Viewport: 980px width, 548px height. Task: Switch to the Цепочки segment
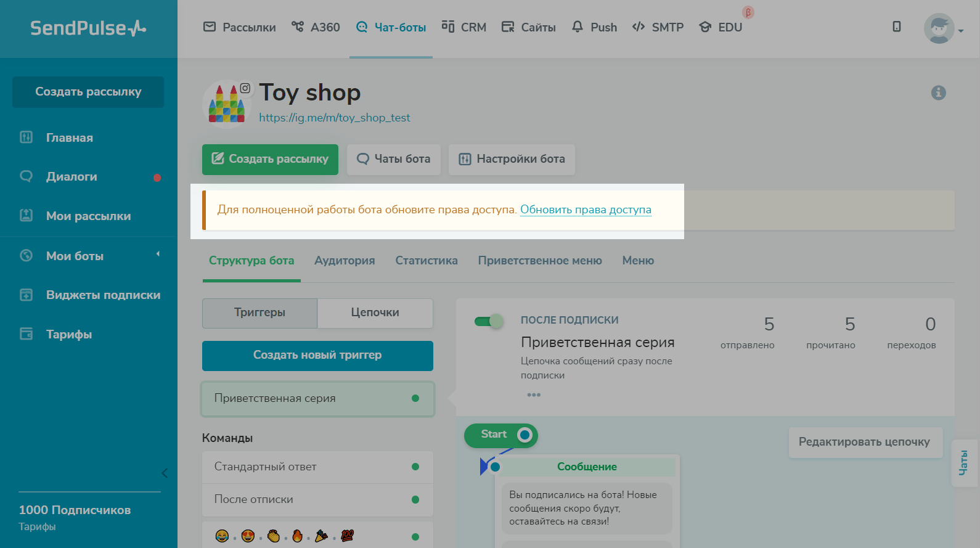coord(375,313)
